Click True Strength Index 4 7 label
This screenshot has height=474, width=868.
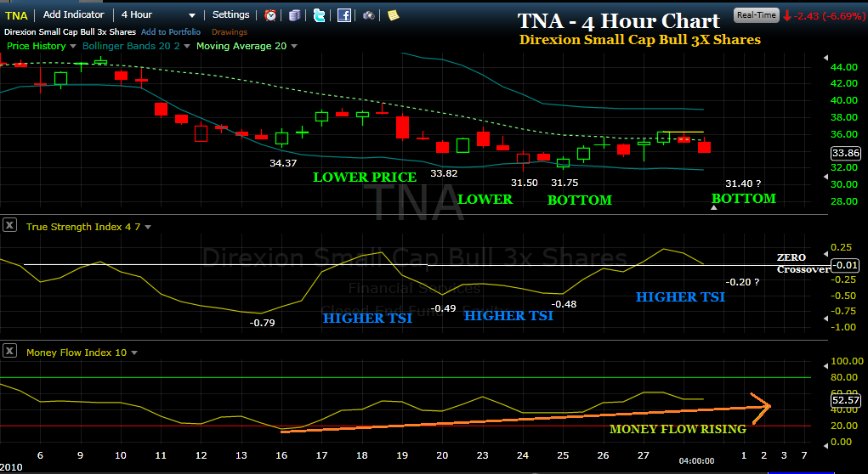(83, 227)
